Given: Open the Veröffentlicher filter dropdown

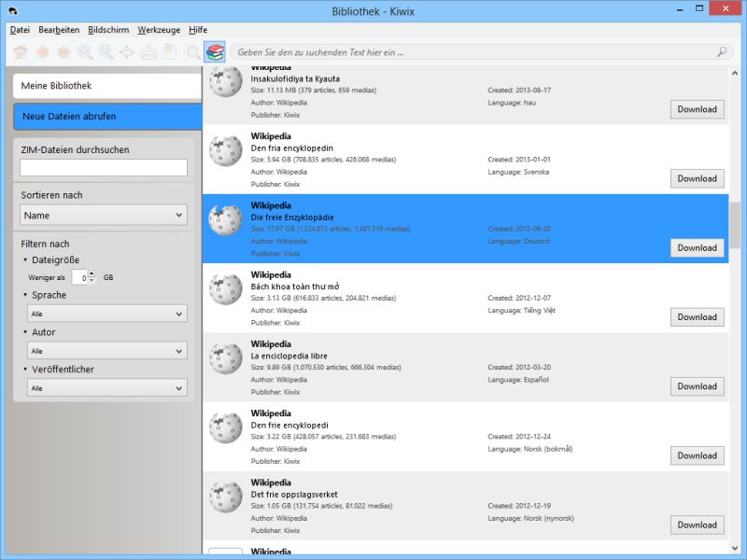Looking at the screenshot, I should click(107, 388).
